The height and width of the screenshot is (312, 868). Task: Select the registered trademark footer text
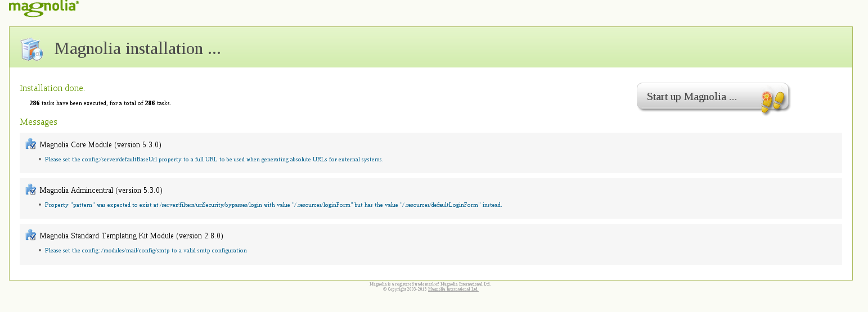click(430, 284)
